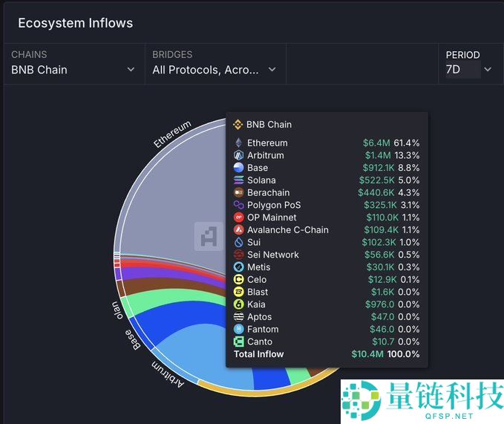This screenshot has width=504, height=424.
Task: Click the striped Aptos icon
Action: tap(238, 316)
